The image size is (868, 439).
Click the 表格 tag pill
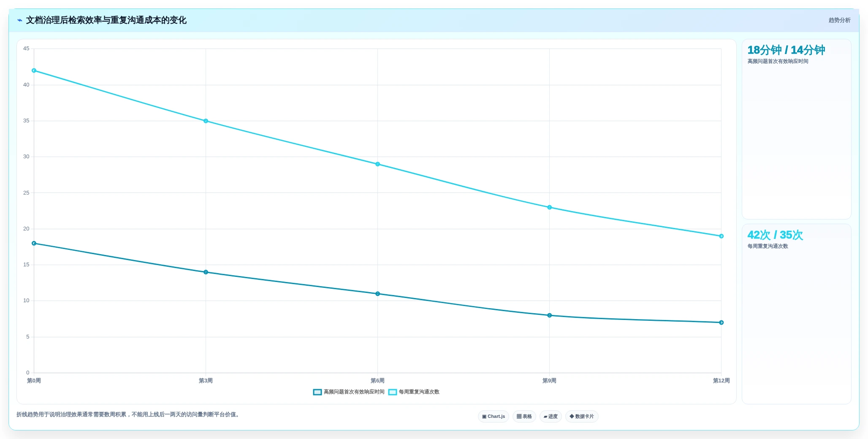[x=524, y=416]
